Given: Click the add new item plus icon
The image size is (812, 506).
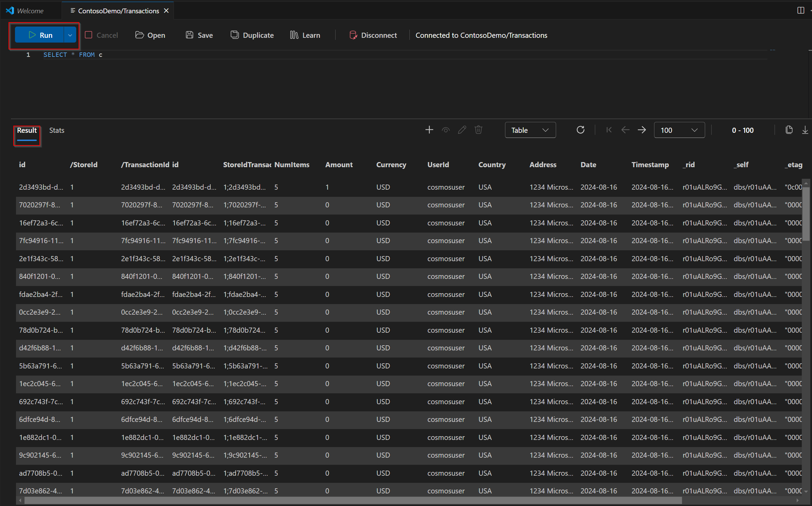Looking at the screenshot, I should point(429,130).
